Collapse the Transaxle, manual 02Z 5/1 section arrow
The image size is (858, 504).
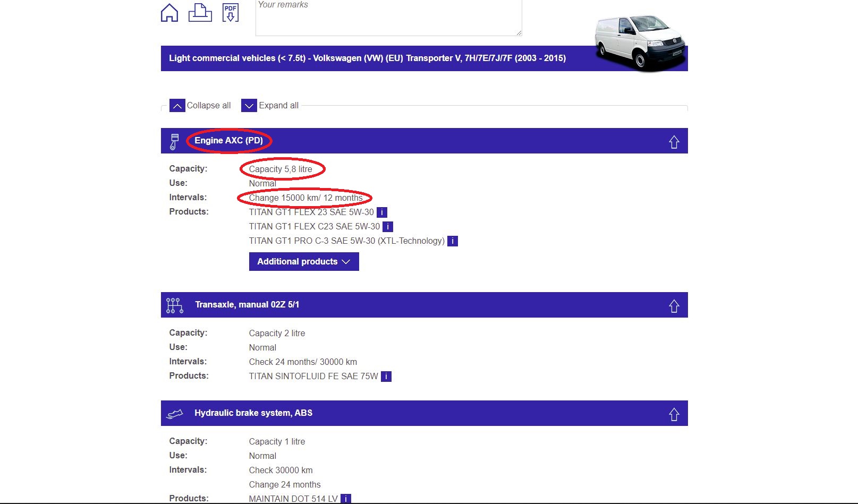[674, 306]
